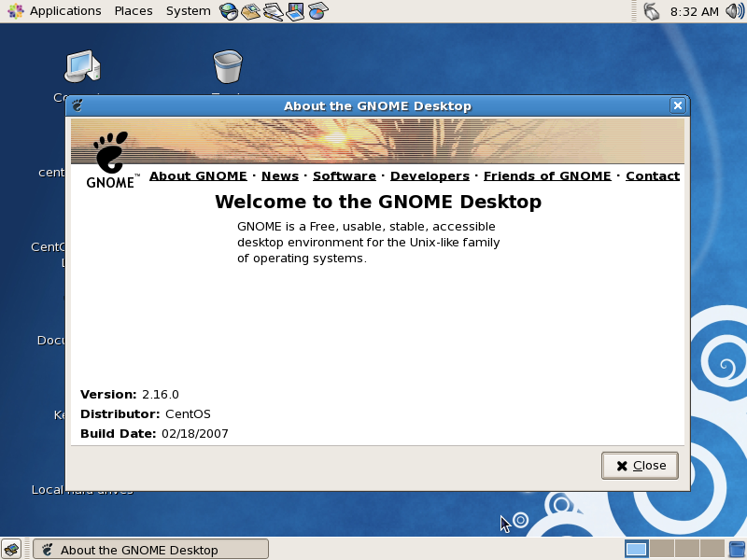Select the About the GNOME Desktop taskbar entry

pos(149,549)
